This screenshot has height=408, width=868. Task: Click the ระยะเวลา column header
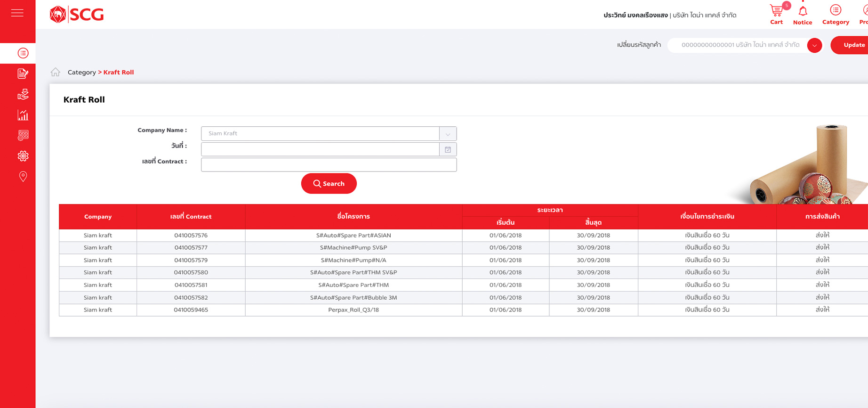tap(550, 210)
